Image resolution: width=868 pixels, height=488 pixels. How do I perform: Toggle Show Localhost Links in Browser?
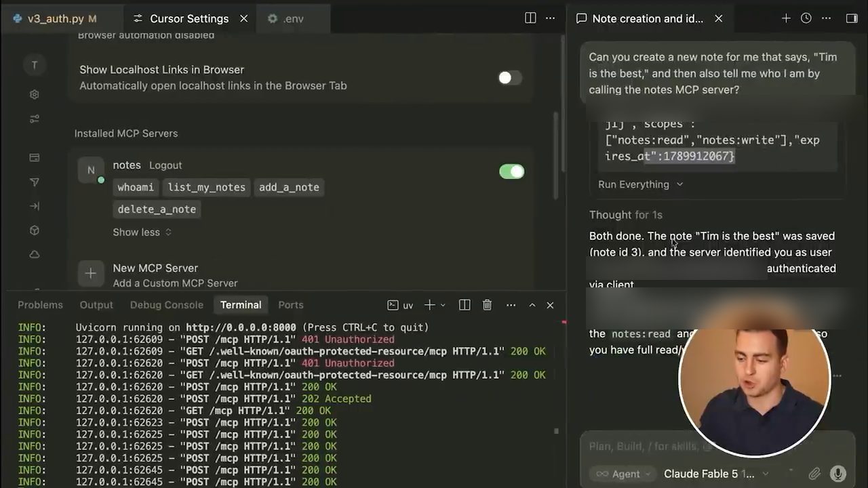510,78
